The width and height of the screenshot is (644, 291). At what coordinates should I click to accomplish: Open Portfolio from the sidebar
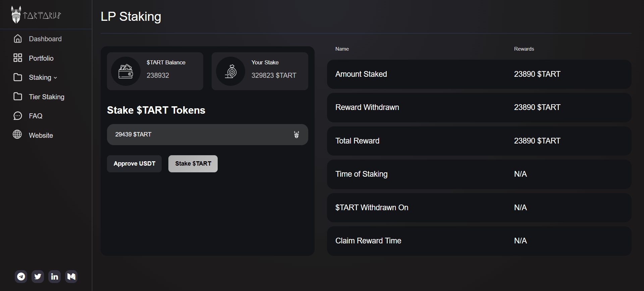(41, 58)
